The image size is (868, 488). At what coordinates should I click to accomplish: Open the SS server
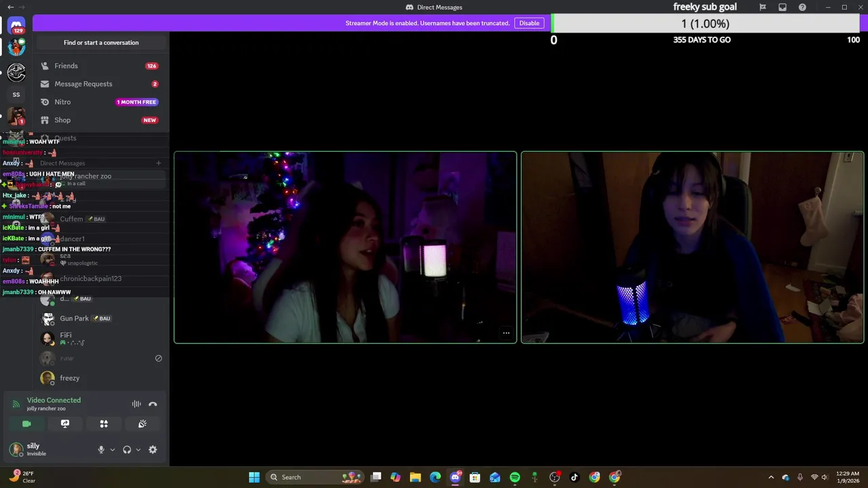click(16, 94)
